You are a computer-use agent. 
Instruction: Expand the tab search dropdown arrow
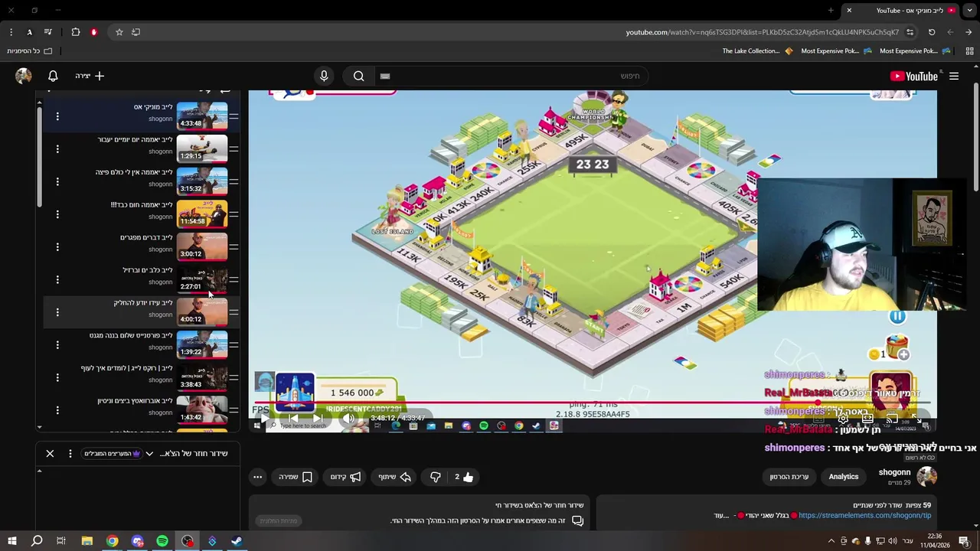click(969, 10)
